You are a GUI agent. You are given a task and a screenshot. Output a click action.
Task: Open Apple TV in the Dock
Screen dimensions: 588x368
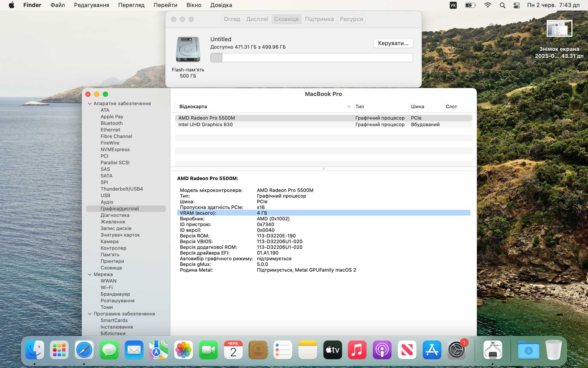pyautogui.click(x=333, y=350)
